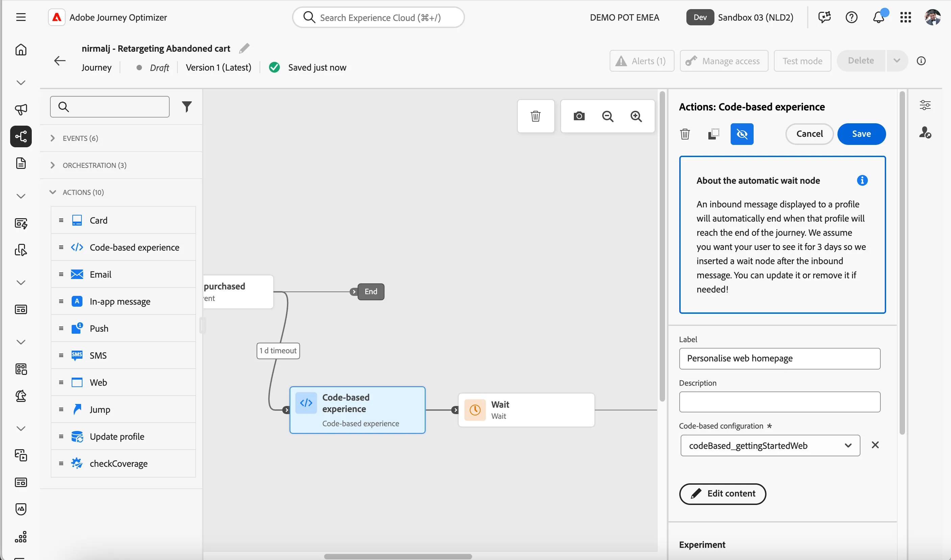
Task: Click the info icon in wait node notice
Action: coord(862,180)
